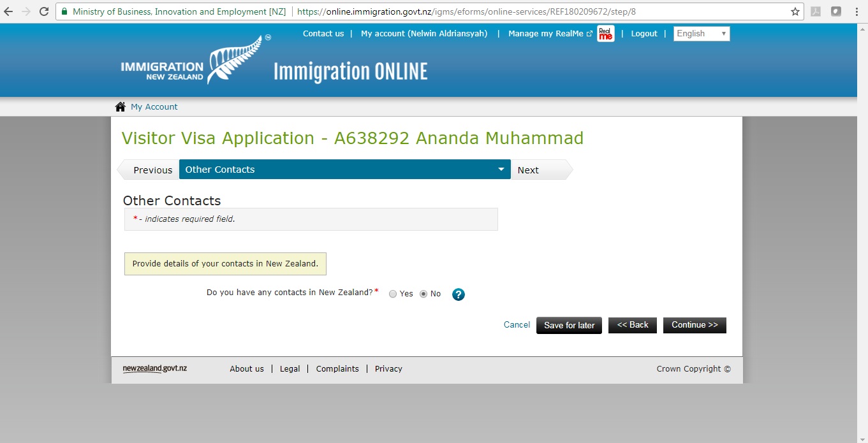Click the << Back button
The image size is (868, 443).
[632, 325]
